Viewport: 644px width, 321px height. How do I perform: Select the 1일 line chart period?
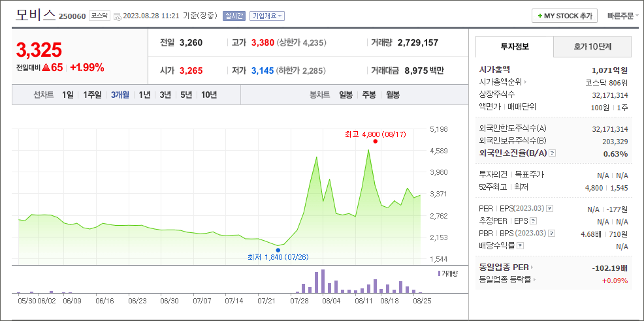pos(68,95)
